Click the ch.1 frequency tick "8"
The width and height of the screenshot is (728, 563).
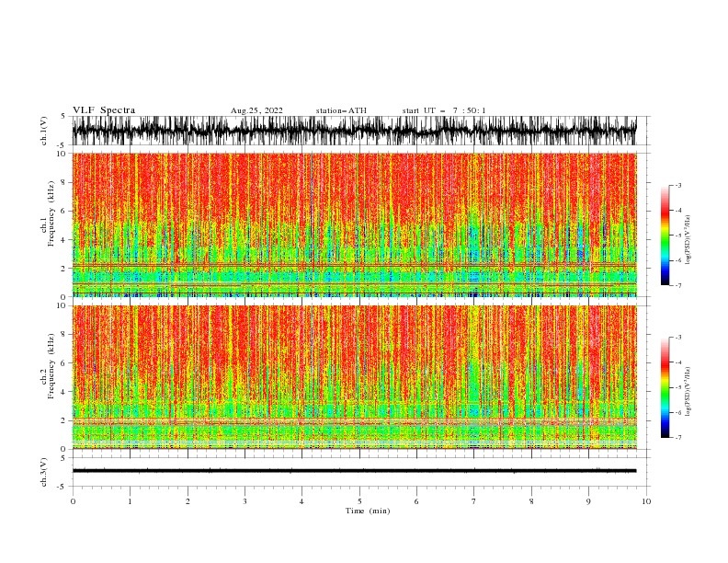coord(63,182)
